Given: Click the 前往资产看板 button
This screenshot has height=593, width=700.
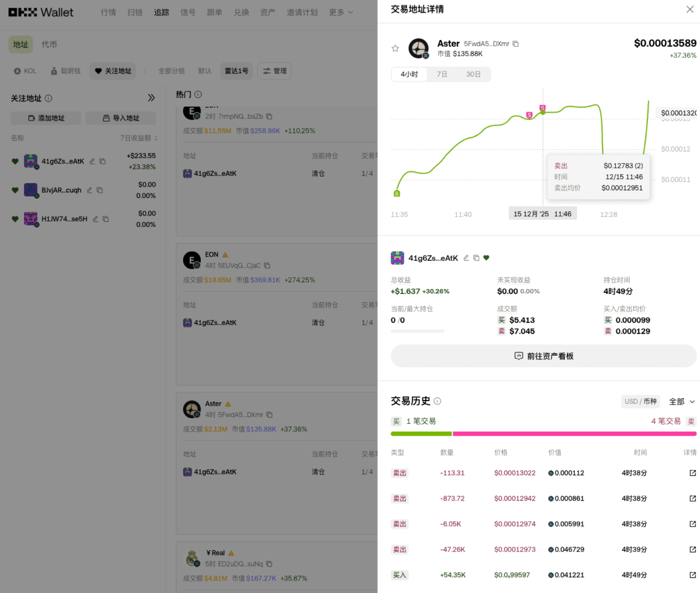Looking at the screenshot, I should 543,356.
